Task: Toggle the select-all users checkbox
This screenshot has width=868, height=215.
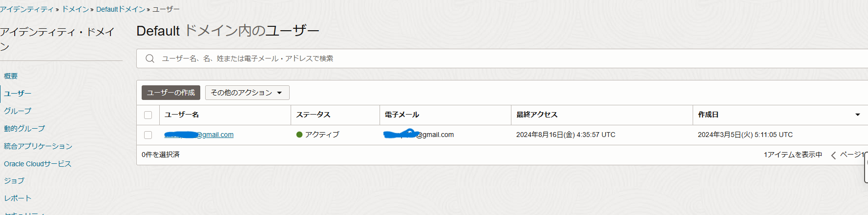Action: point(148,115)
